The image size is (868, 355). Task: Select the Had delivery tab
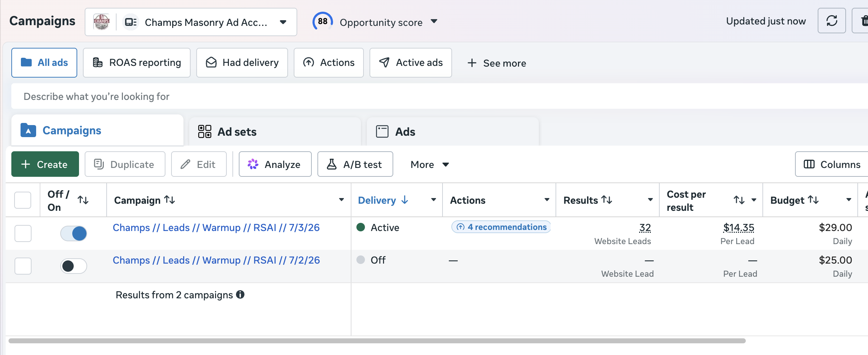click(242, 63)
